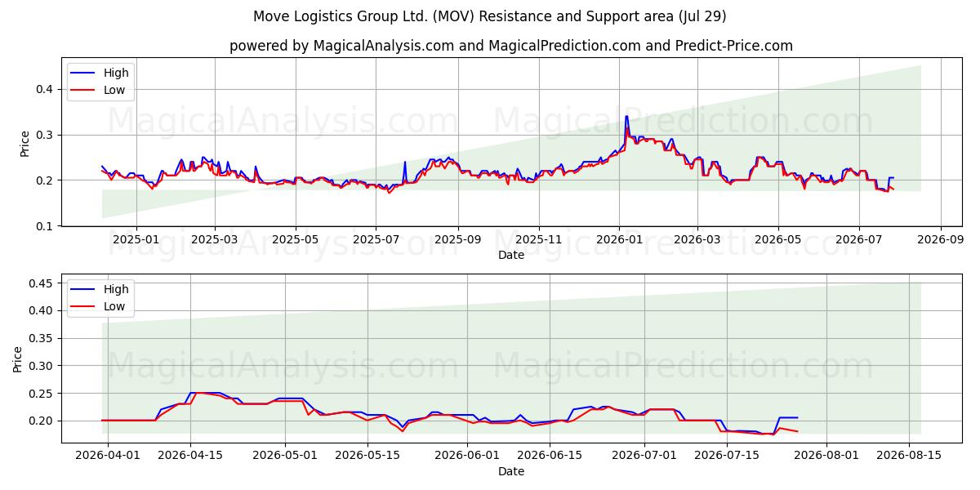Image resolution: width=980 pixels, height=490 pixels.
Task: Click the '2025-07' tick label on the top chart
Action: 375,239
